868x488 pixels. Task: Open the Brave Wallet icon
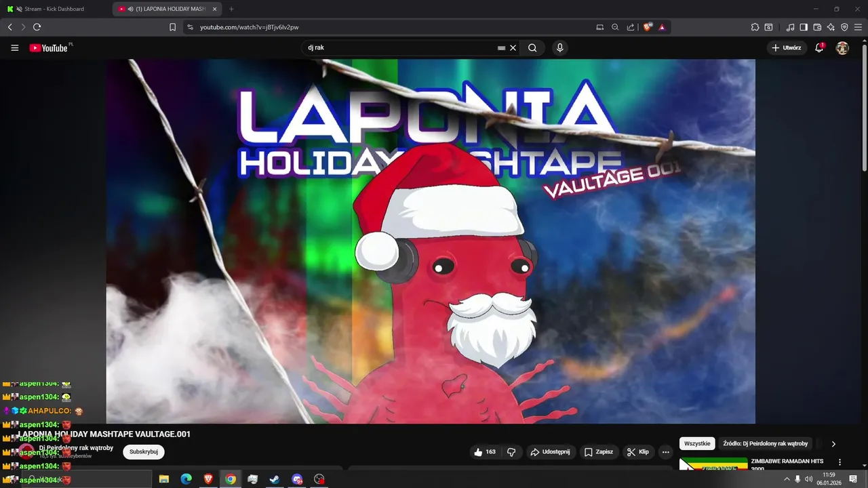(817, 27)
